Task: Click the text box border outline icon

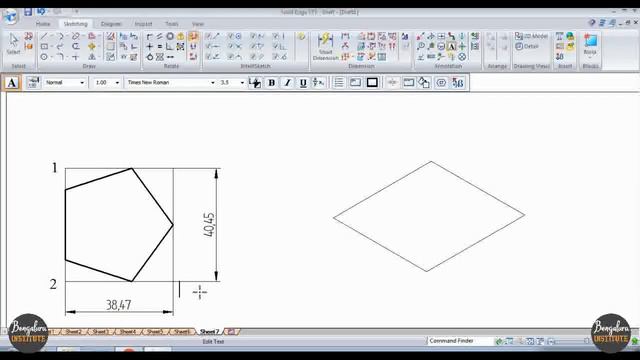Action: (x=372, y=82)
